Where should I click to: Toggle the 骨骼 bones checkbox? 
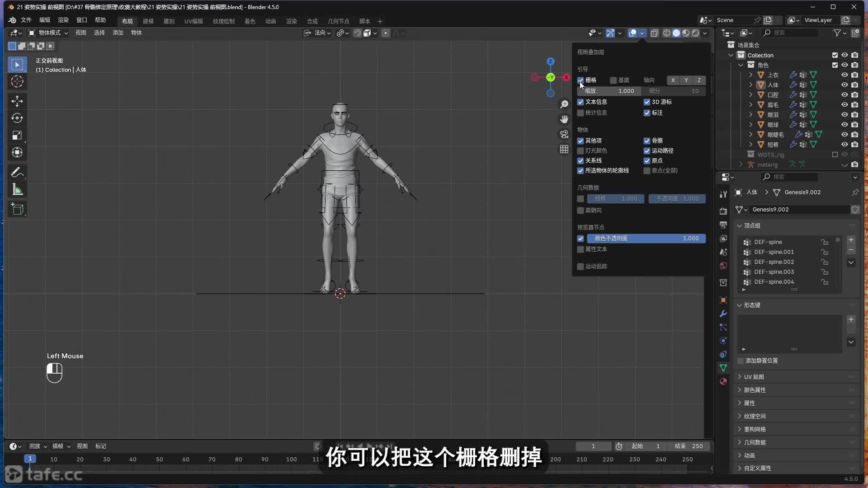click(x=647, y=141)
